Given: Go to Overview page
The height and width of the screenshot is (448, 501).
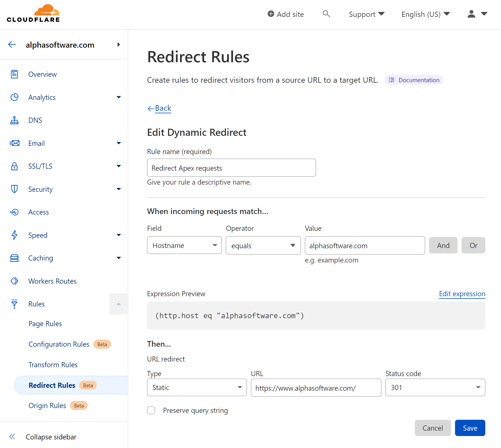Looking at the screenshot, I should point(43,74).
